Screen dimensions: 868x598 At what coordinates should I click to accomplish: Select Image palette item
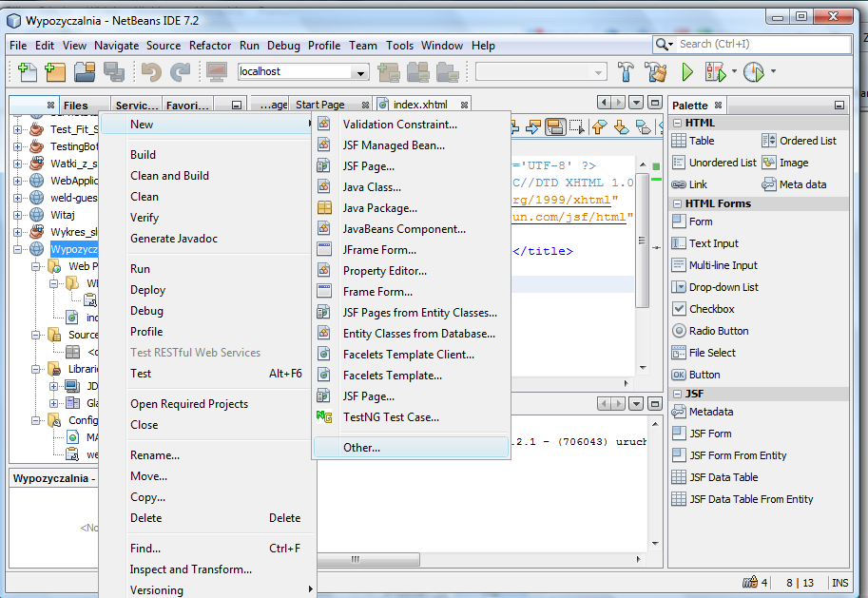785,163
